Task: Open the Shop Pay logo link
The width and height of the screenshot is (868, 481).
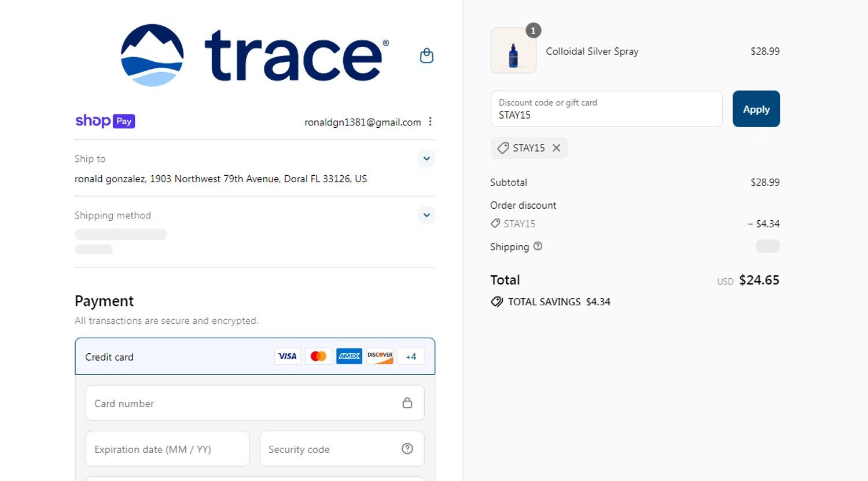Action: tap(105, 121)
